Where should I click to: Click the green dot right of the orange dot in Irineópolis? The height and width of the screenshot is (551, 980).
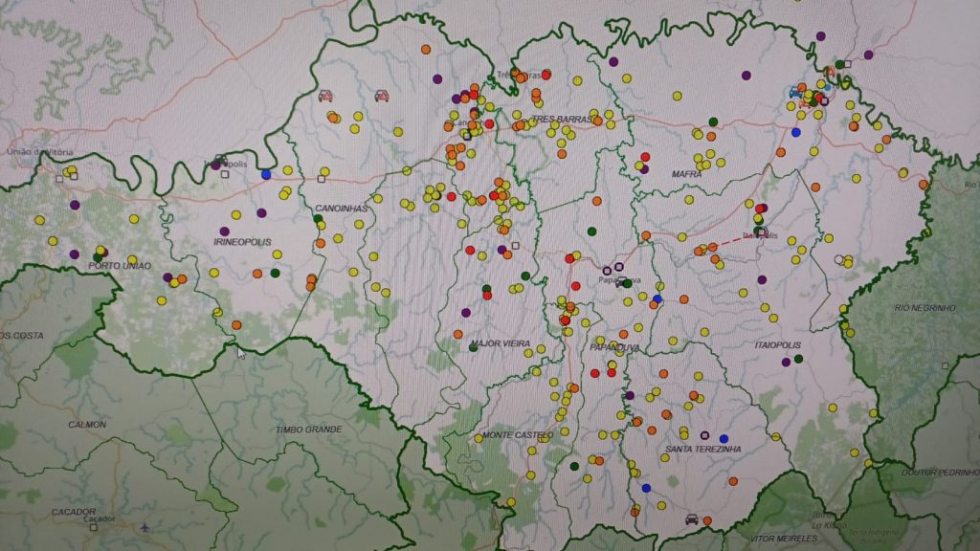pyautogui.click(x=275, y=273)
